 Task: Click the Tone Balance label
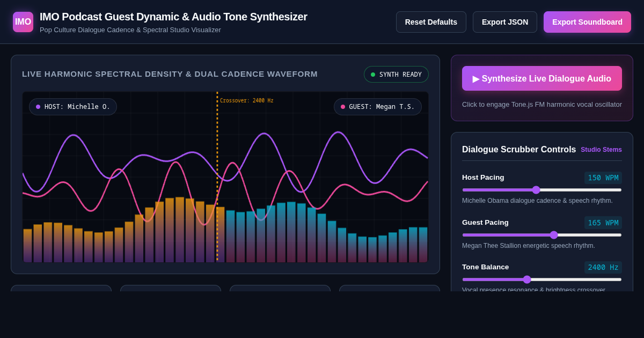click(486, 267)
